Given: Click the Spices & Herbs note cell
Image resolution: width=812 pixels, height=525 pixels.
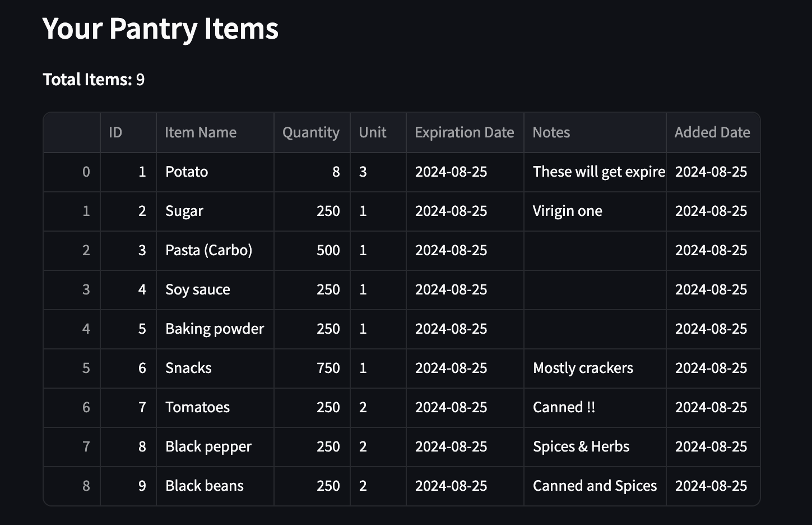Looking at the screenshot, I should pos(581,446).
